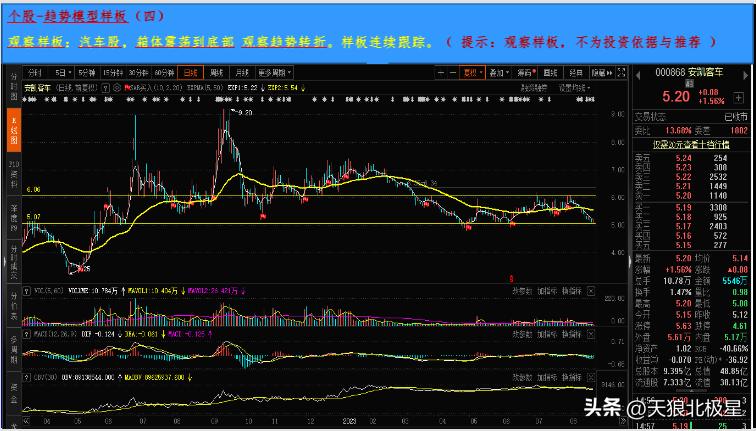Click the first zoom dash icon left of 复权
This screenshot has width=756, height=431.
(441, 73)
